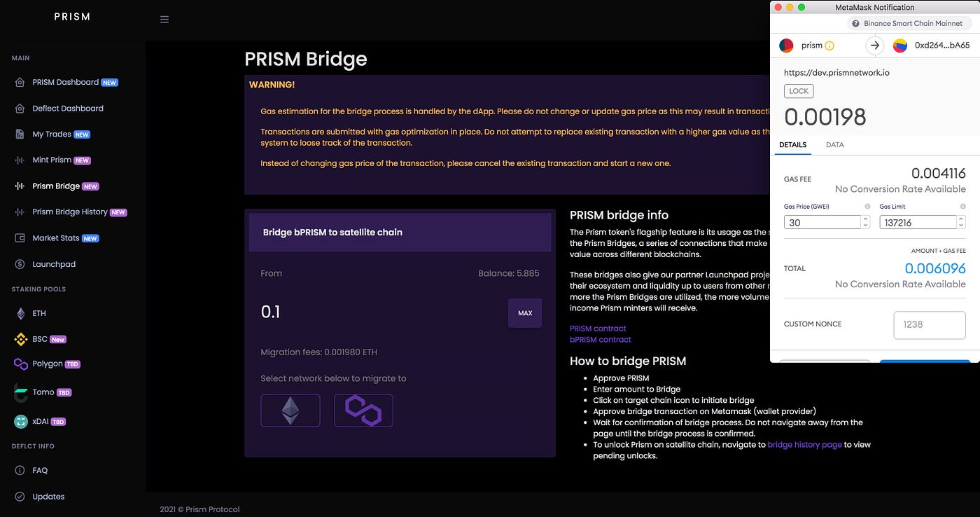Click the recipient 0xd264 address avatar

[x=900, y=46]
